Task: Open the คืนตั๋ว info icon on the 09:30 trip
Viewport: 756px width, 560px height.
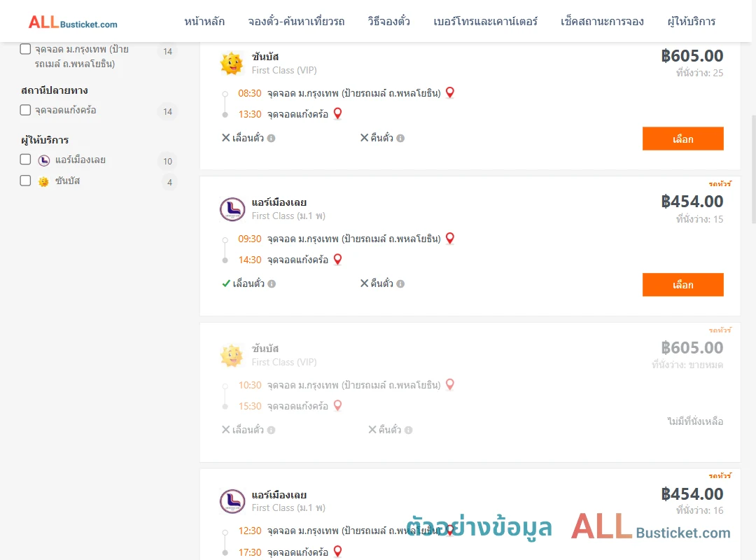Action: point(400,284)
